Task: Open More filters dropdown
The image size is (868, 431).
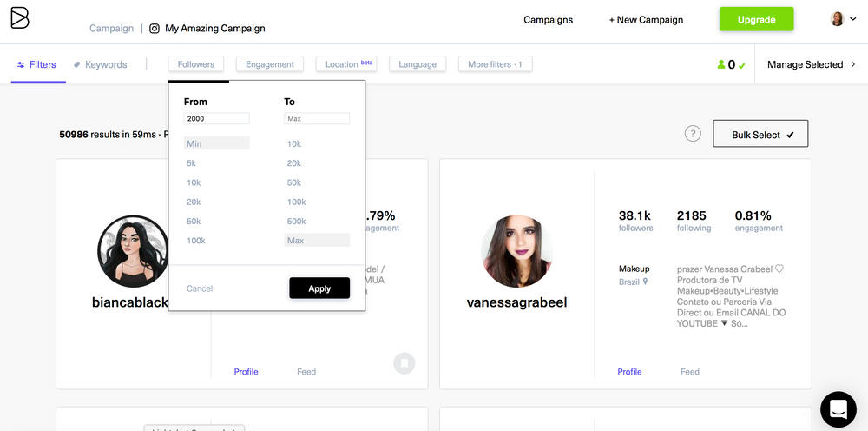Action: coord(495,64)
